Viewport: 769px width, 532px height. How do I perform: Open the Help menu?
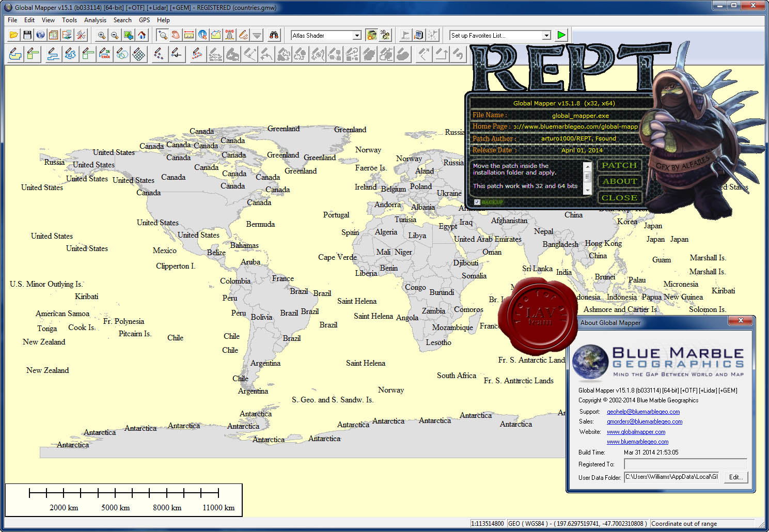coord(163,20)
